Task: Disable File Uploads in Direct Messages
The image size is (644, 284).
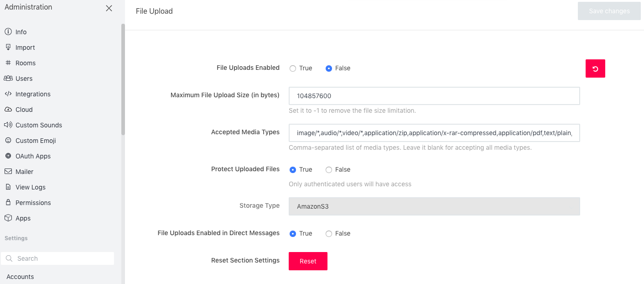Action: (x=329, y=234)
